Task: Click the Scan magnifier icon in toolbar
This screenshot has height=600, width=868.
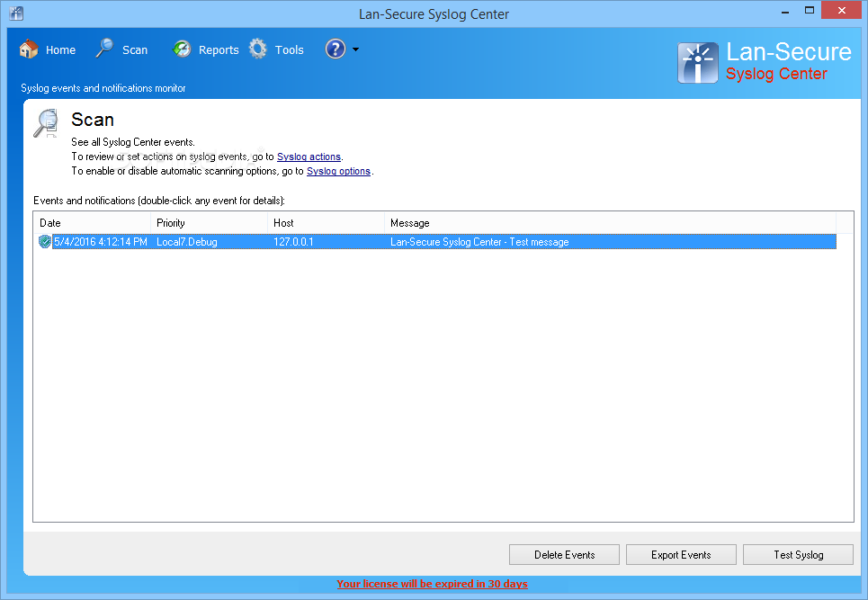Action: (x=104, y=49)
